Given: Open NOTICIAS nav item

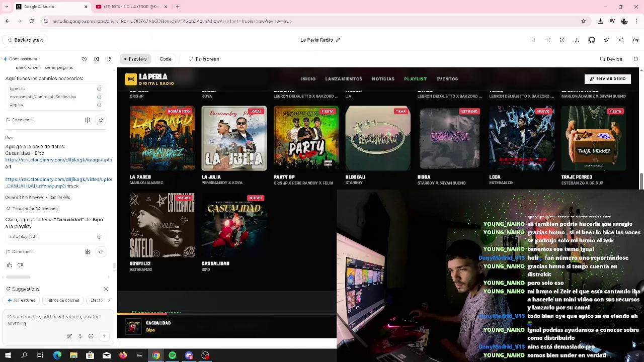Looking at the screenshot, I should pyautogui.click(x=383, y=79).
